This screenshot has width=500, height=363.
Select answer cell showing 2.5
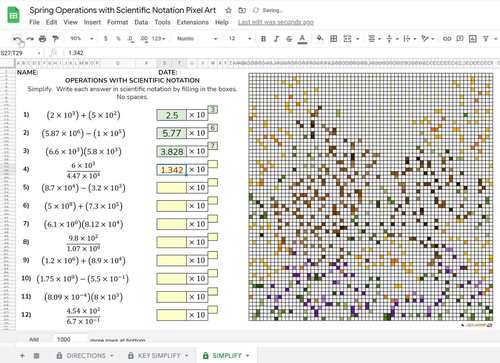click(171, 115)
